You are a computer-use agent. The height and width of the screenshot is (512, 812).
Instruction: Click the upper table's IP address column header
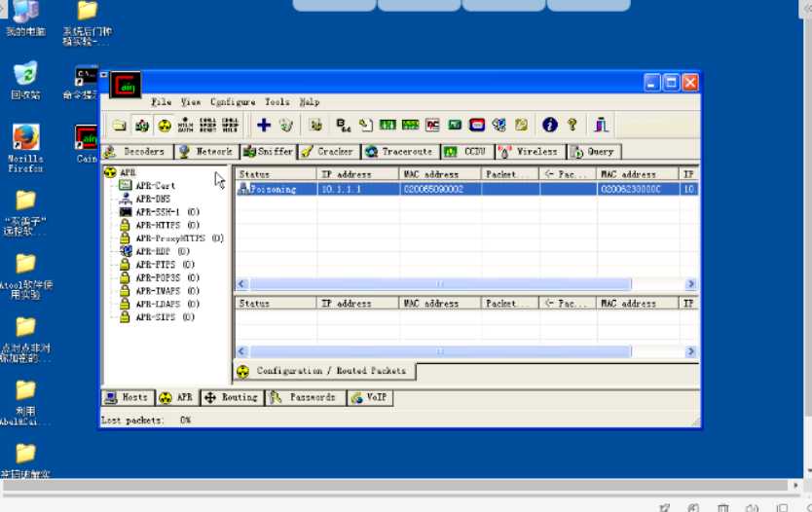click(357, 174)
